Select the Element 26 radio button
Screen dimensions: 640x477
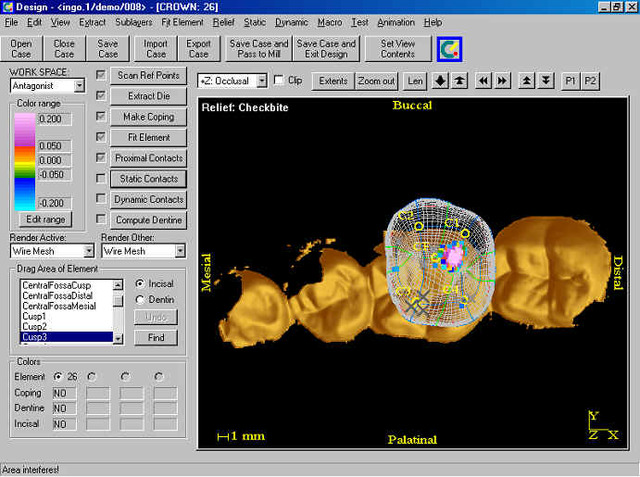58,376
